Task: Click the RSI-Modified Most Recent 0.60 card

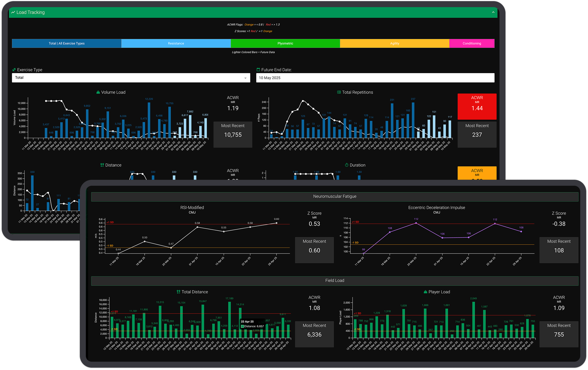Action: [314, 250]
